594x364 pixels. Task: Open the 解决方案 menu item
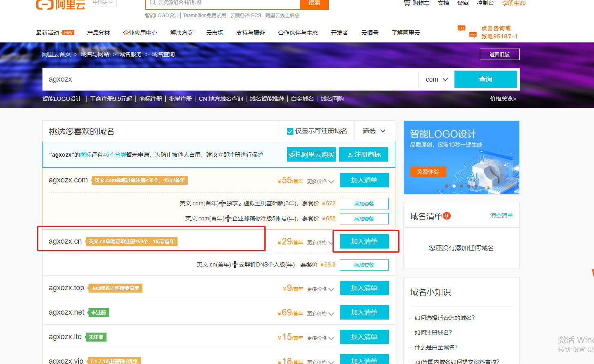click(182, 33)
